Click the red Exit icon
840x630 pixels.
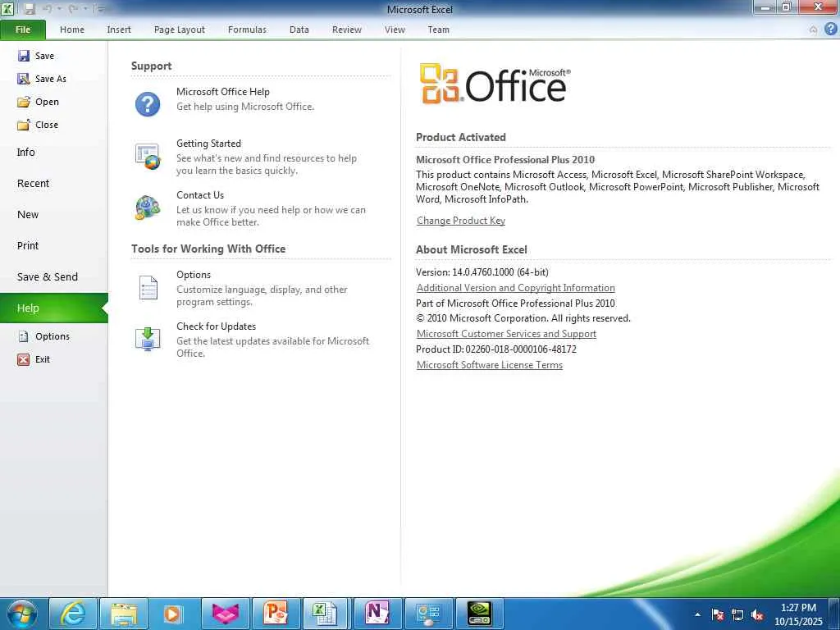click(x=24, y=359)
